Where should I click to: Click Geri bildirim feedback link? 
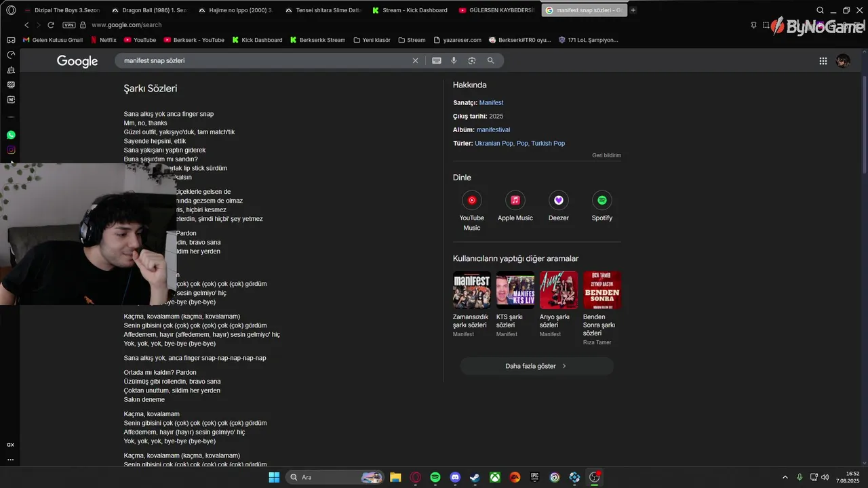tap(606, 155)
